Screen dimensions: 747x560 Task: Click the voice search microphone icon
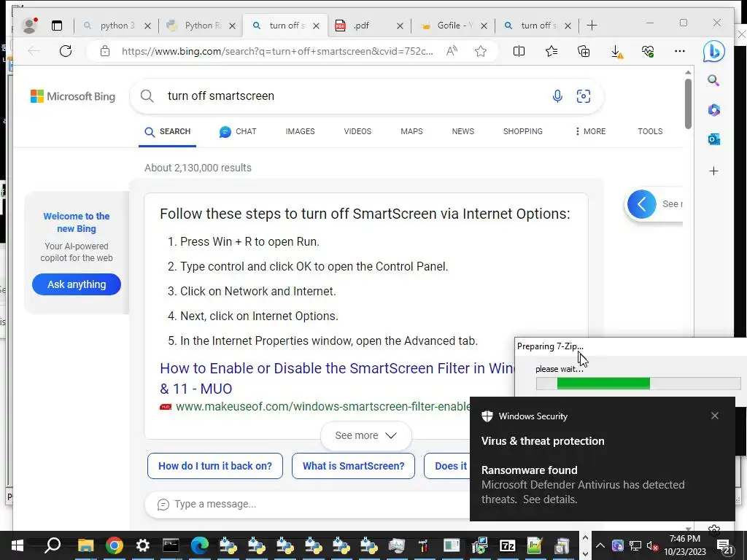(x=557, y=96)
